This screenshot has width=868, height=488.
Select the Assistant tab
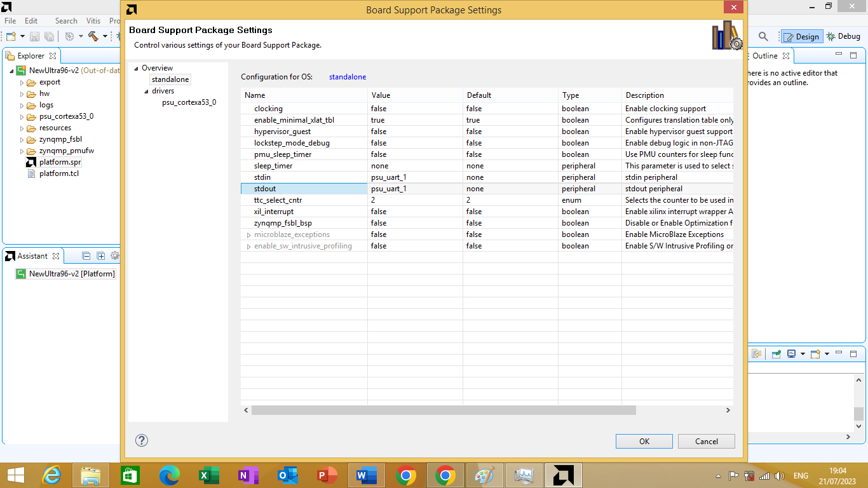(x=32, y=256)
